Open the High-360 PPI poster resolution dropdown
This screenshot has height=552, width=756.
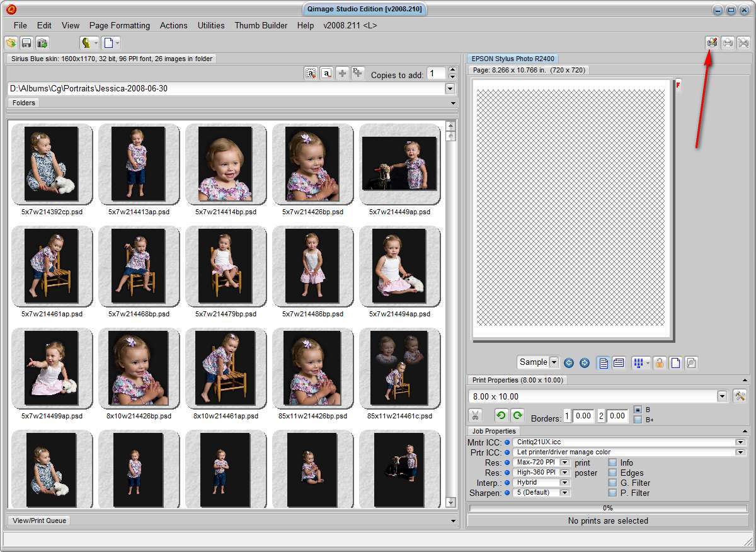pos(564,473)
